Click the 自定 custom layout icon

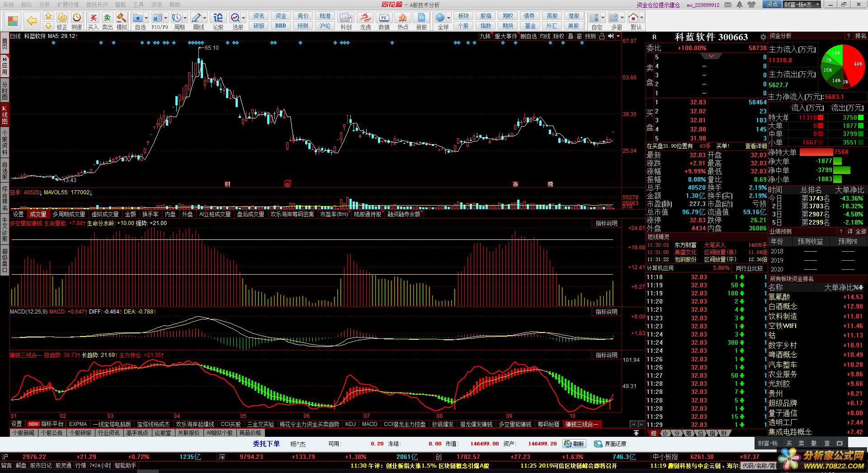[x=594, y=18]
